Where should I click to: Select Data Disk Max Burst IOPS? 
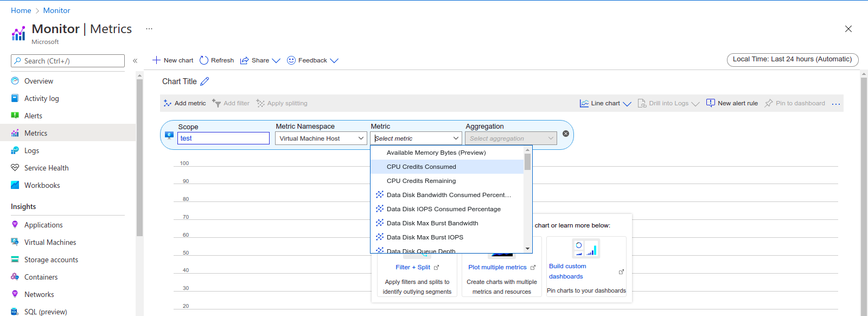447,237
